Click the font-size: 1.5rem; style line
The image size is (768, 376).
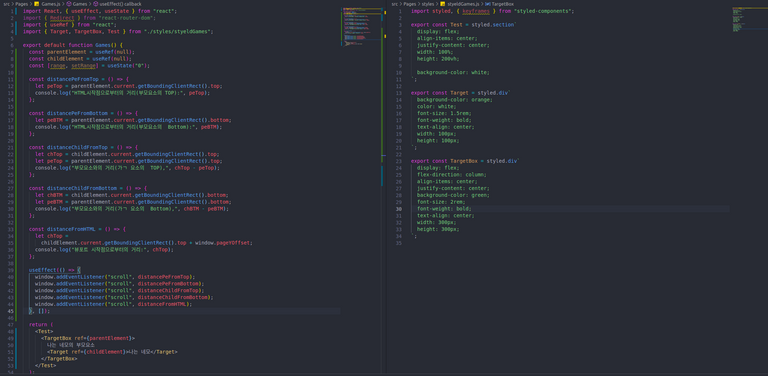[x=444, y=113]
